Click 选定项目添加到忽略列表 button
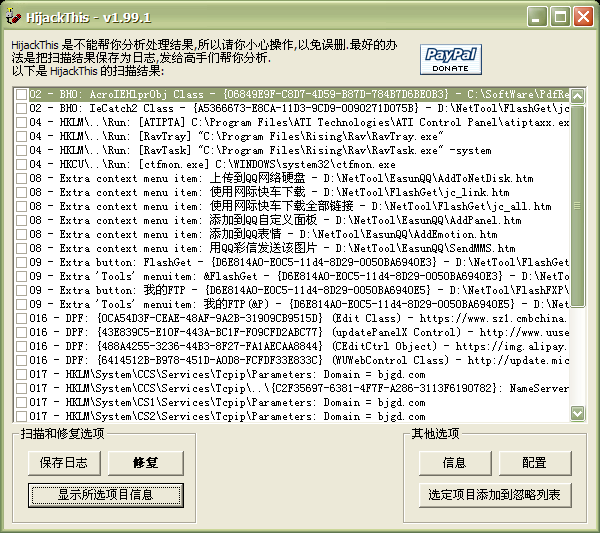Image resolution: width=600 pixels, height=533 pixels. pos(495,495)
